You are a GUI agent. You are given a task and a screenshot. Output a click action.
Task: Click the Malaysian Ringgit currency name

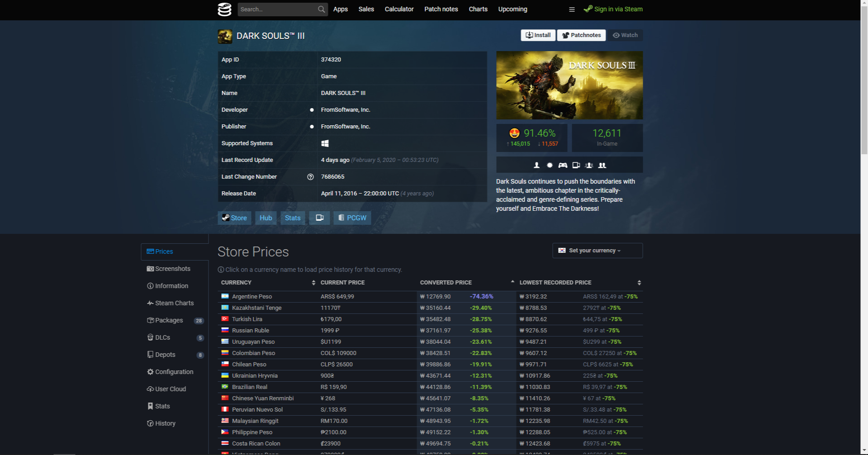click(255, 421)
